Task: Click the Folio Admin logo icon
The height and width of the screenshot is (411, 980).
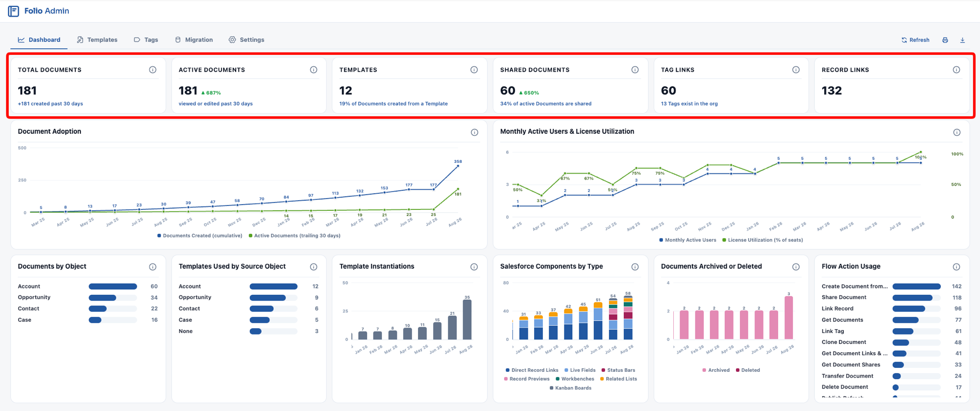Action: pyautogui.click(x=14, y=11)
